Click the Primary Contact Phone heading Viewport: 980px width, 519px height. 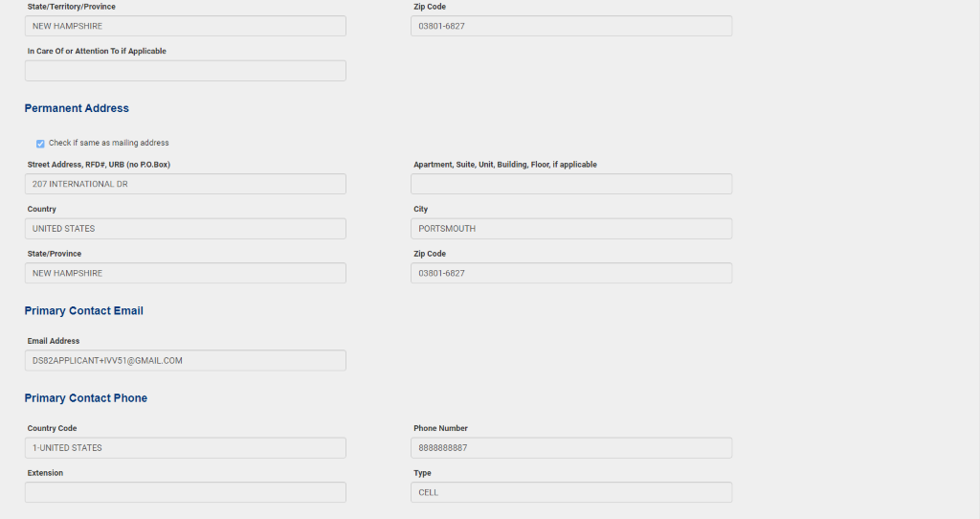coord(86,398)
